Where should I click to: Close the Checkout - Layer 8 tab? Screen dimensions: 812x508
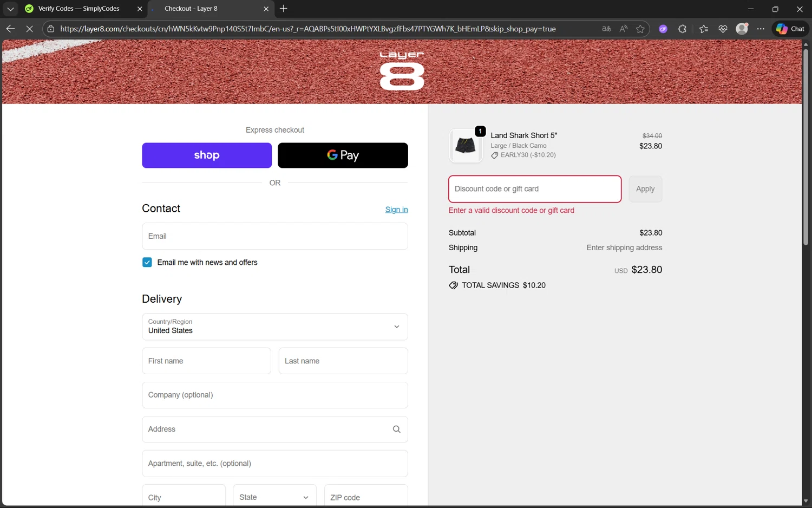266,9
